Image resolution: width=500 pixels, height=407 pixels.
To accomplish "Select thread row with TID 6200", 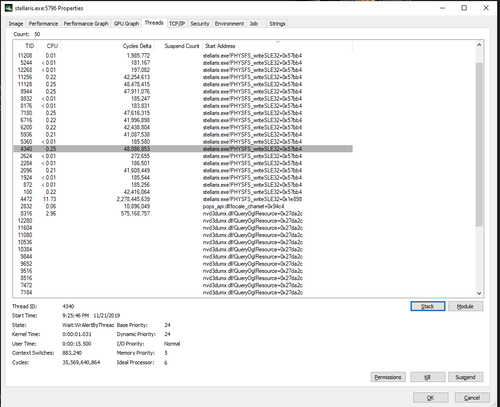I will coord(183,127).
